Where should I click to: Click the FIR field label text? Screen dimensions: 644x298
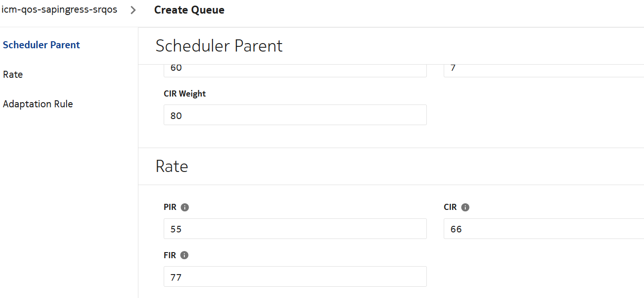pyautogui.click(x=170, y=255)
